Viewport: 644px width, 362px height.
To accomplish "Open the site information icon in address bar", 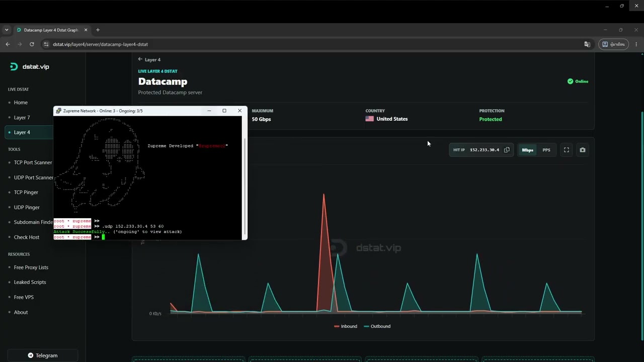I will coord(46,44).
